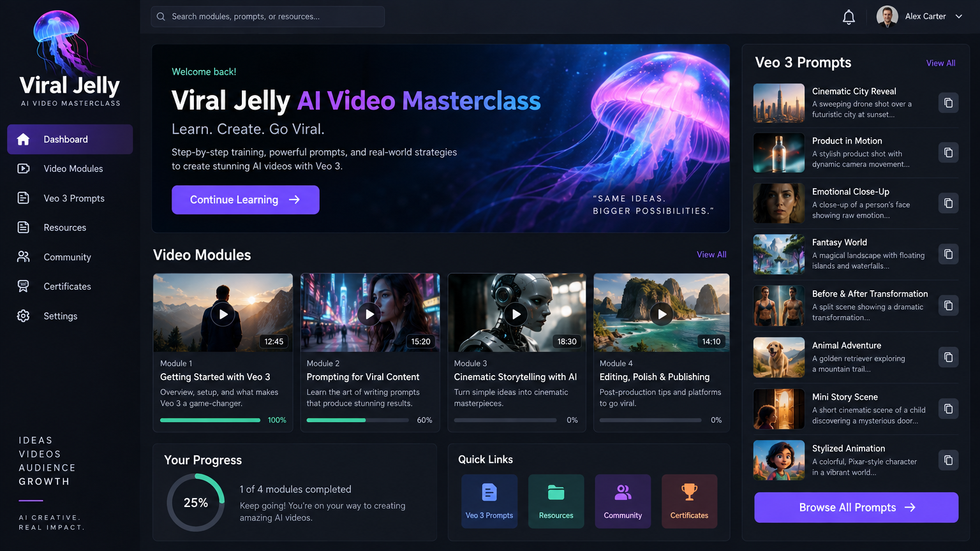Screen dimensions: 980x551
Task: Copy the Animal Adventure prompt
Action: click(948, 357)
